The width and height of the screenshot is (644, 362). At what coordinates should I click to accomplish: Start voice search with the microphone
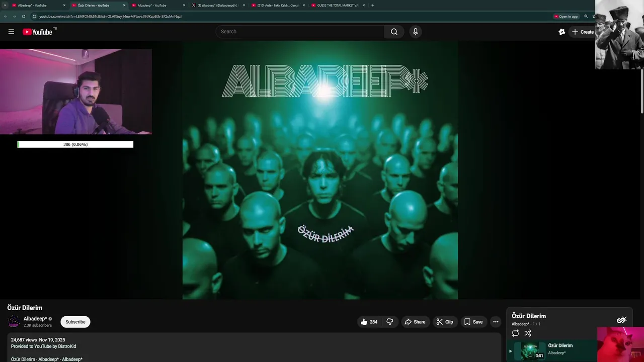point(415,32)
